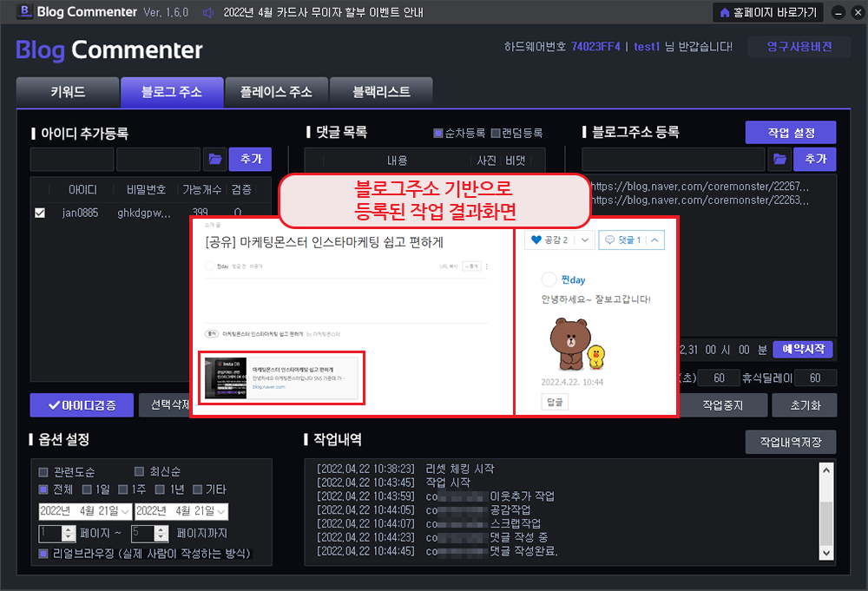The width and height of the screenshot is (868, 591).
Task: Click the 작업내역 log scrollbar thumb
Action: [x=826, y=523]
